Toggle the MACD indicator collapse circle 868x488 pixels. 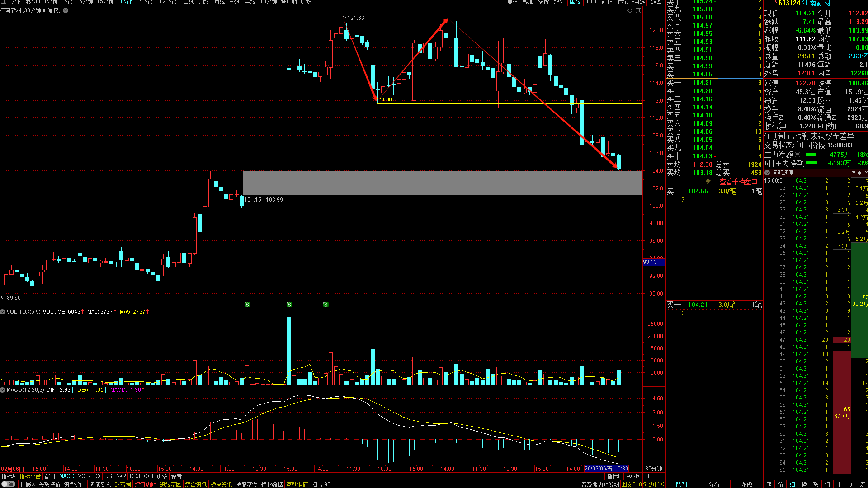click(3, 390)
